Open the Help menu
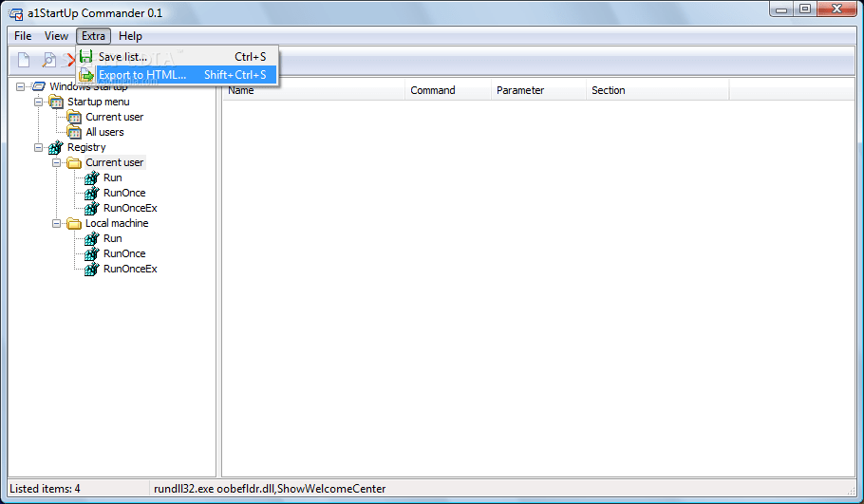This screenshot has width=864, height=504. (131, 36)
